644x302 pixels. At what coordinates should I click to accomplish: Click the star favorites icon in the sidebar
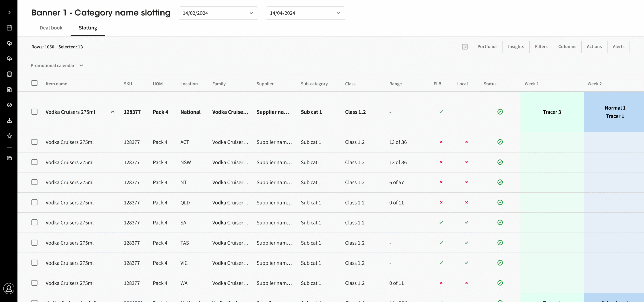point(9,136)
